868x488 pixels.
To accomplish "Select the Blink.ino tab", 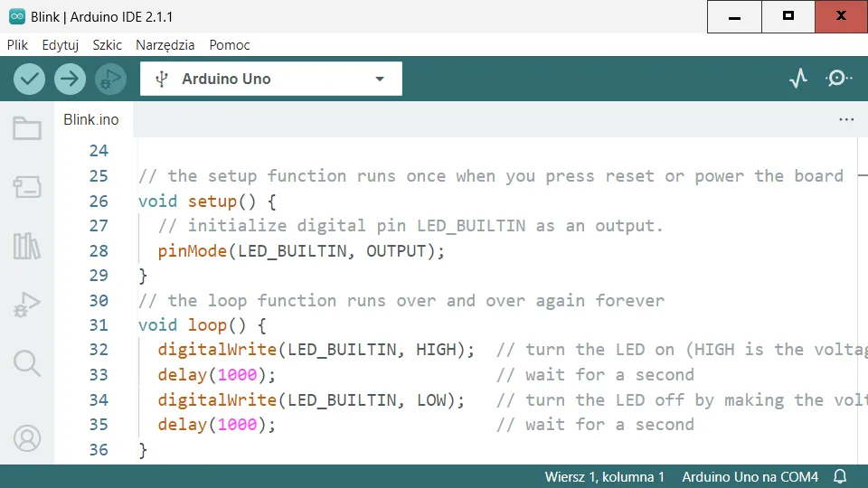I will point(91,119).
